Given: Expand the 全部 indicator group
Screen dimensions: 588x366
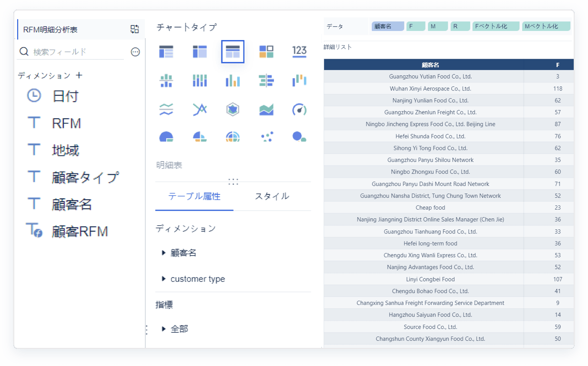Looking at the screenshot, I should [164, 329].
